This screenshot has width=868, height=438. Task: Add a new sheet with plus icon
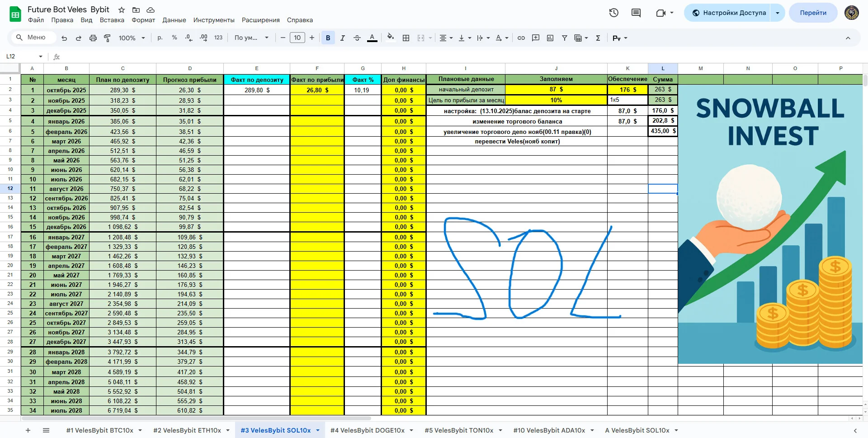point(28,430)
